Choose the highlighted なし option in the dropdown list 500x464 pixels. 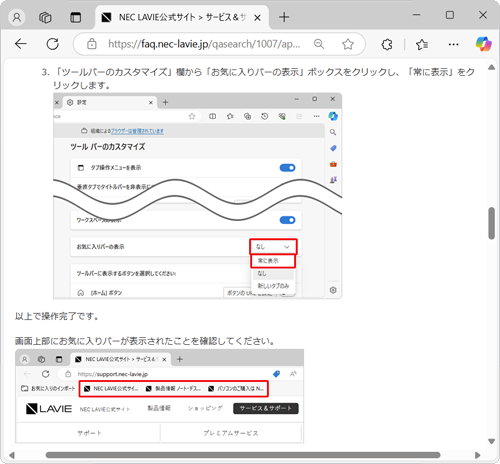[273, 274]
